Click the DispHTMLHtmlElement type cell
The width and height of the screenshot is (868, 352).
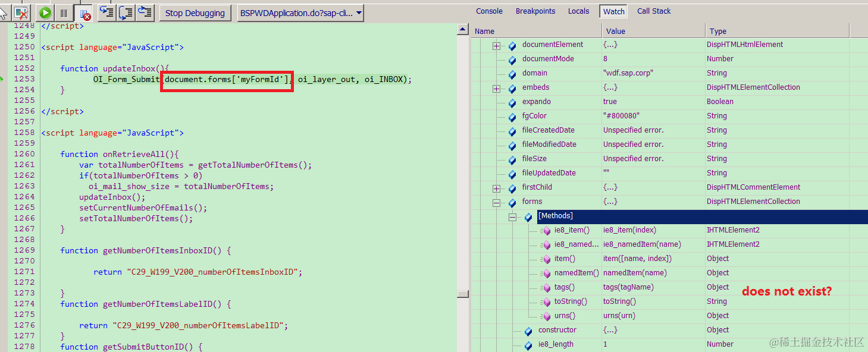click(745, 45)
